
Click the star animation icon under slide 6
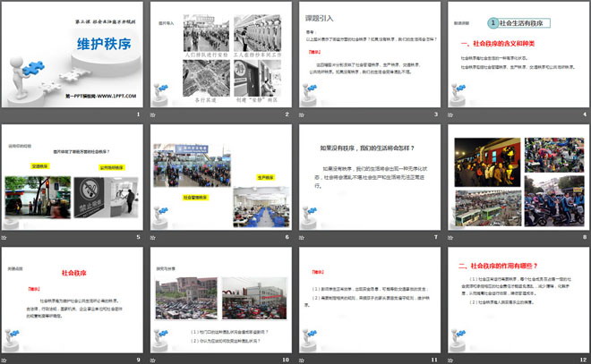coord(155,237)
